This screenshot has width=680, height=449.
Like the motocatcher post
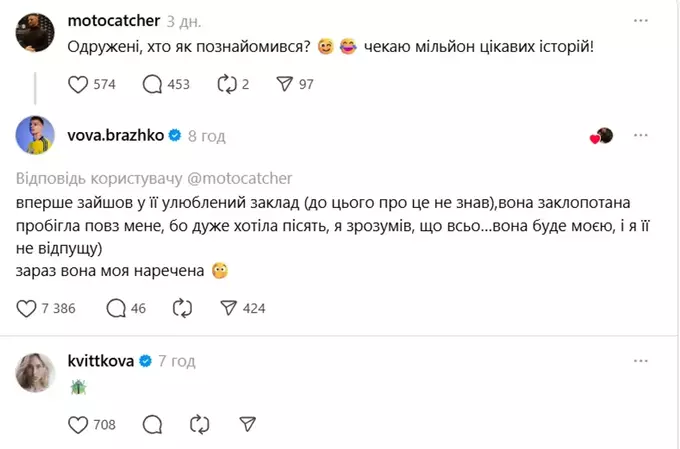tap(79, 84)
